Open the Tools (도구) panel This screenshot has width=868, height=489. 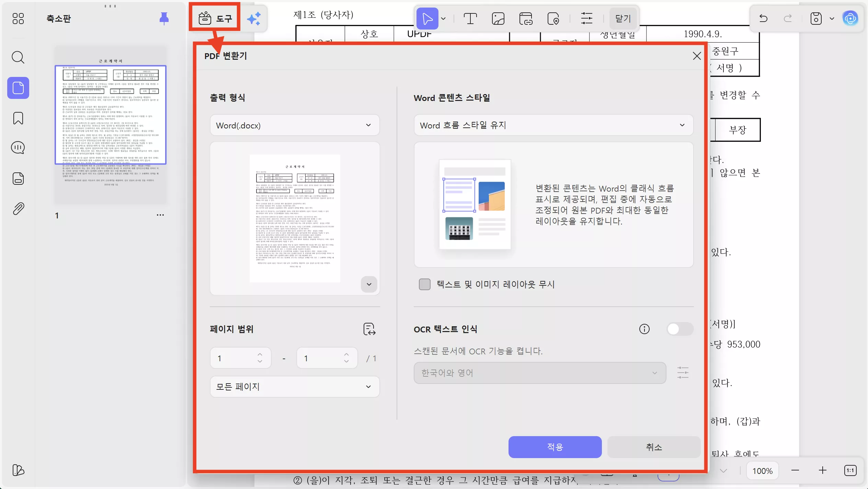pos(215,18)
